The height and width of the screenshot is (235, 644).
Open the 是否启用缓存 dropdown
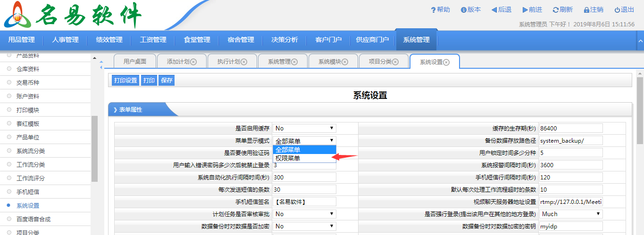tap(304, 128)
